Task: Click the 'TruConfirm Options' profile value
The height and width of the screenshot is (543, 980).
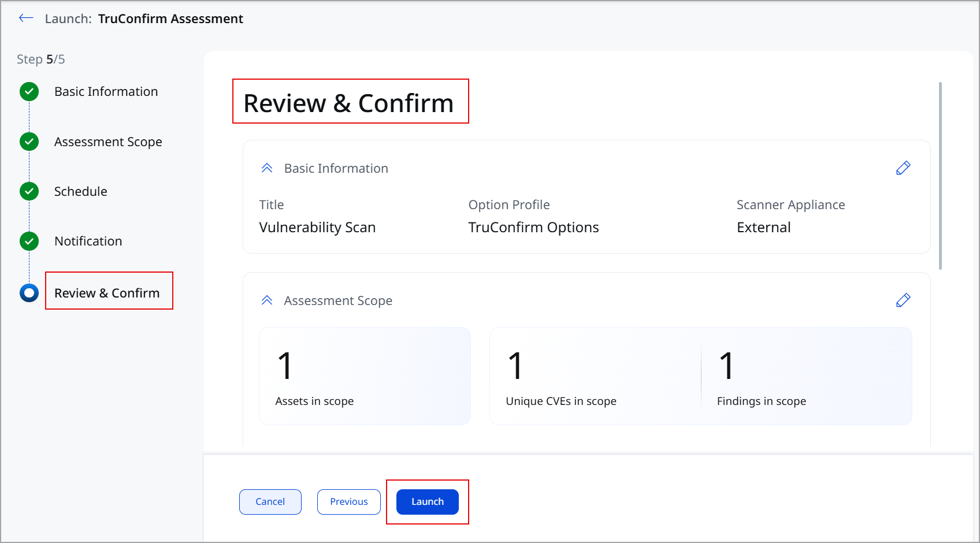Action: (533, 228)
